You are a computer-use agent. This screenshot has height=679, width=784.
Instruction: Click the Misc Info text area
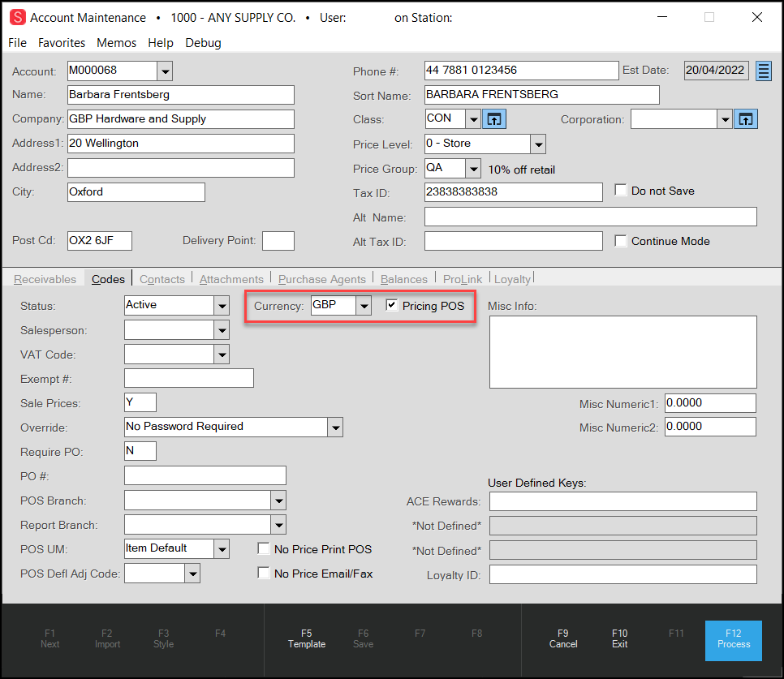click(x=623, y=352)
